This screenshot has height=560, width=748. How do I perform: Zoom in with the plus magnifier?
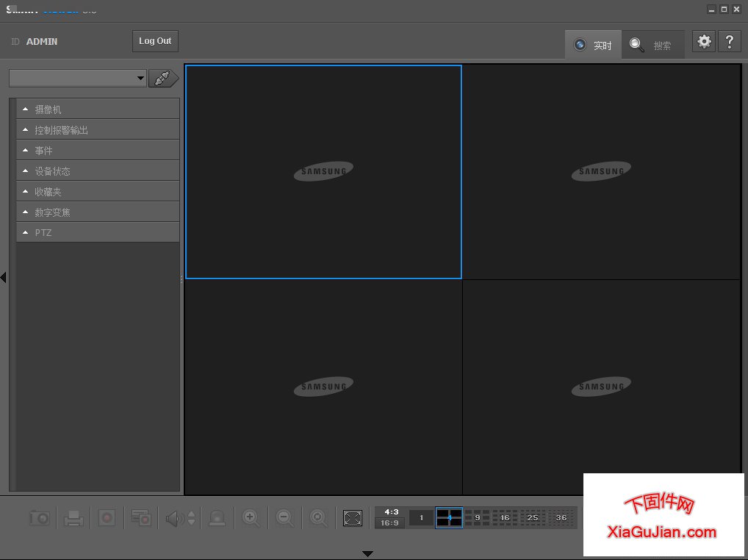[251, 518]
